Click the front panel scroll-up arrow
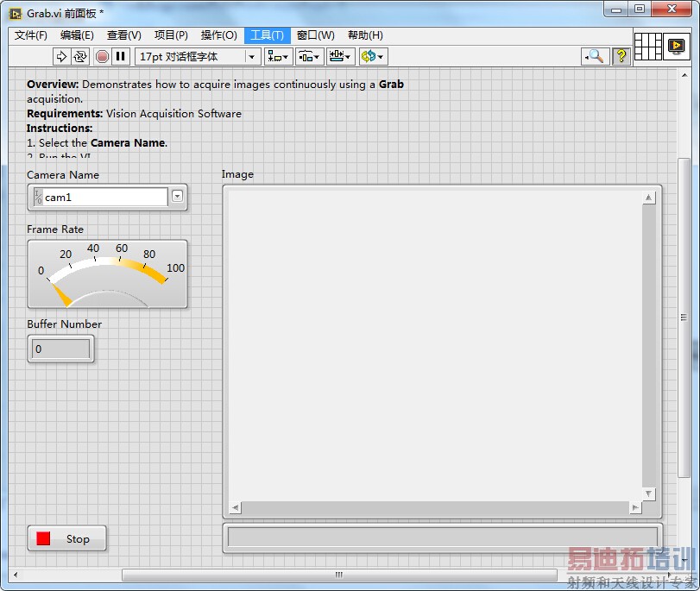This screenshot has width=700, height=591. tap(684, 75)
